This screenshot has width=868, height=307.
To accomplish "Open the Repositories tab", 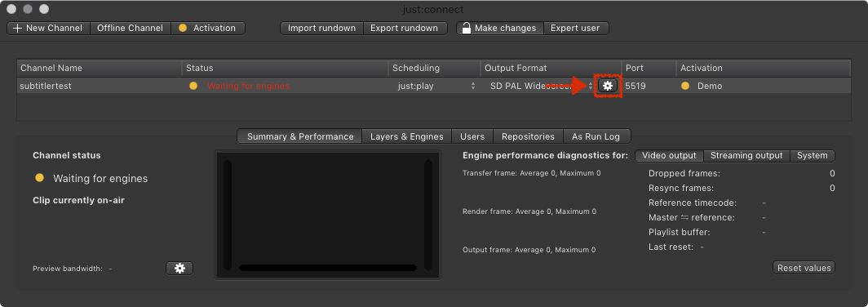I will [528, 136].
